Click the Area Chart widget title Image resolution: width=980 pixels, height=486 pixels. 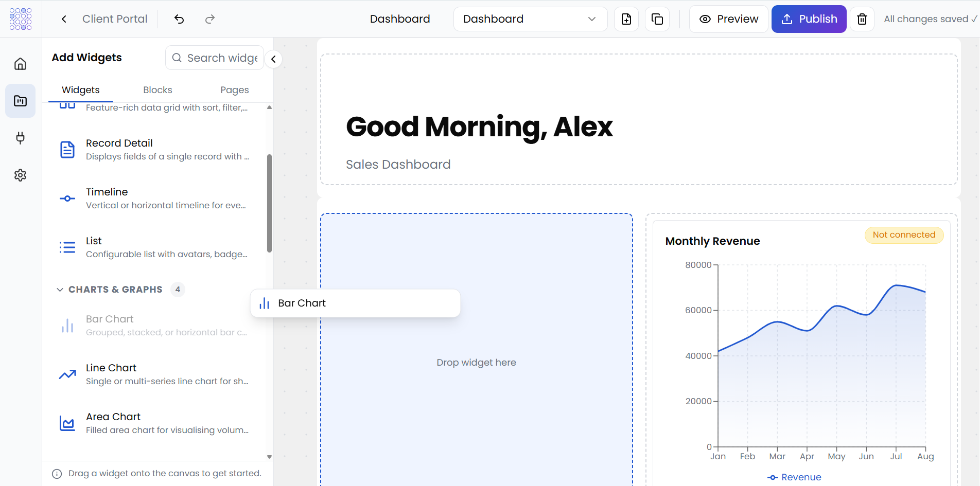[x=113, y=417]
